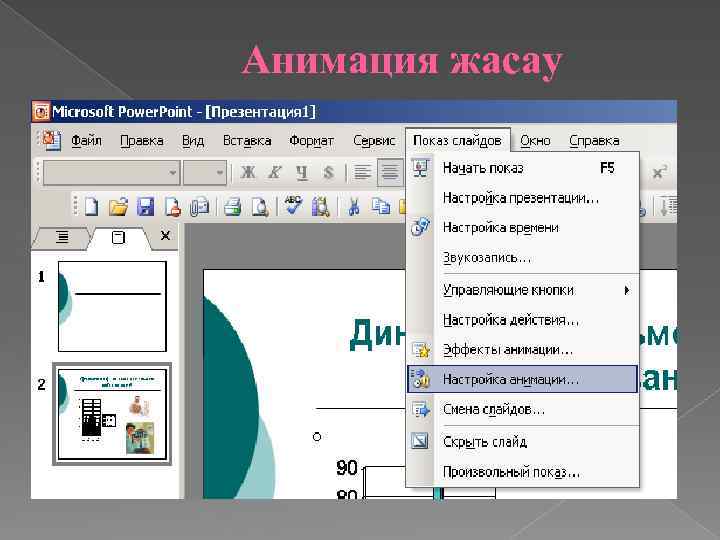This screenshot has width=720, height=540.
Task: Open the Файл menu
Action: (86, 141)
